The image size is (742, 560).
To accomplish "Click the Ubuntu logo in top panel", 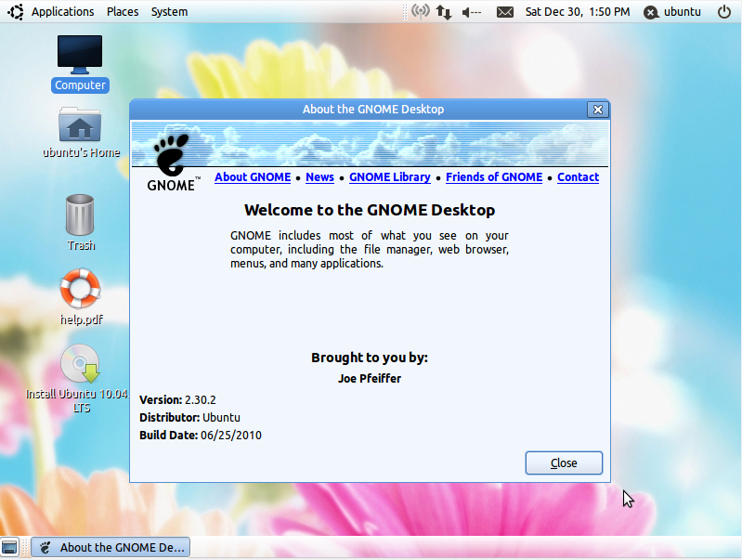I will click(x=16, y=12).
